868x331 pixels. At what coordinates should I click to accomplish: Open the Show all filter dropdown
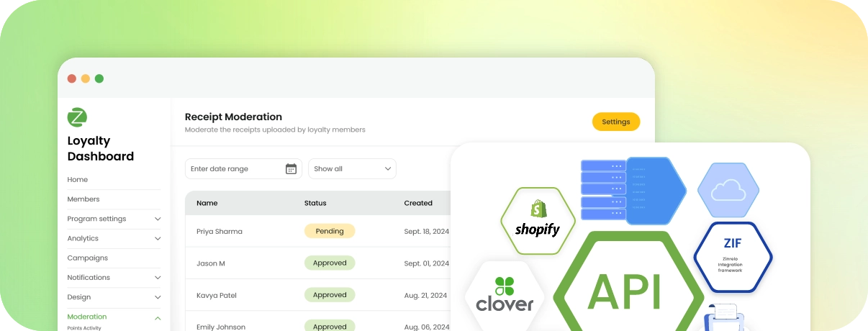352,169
